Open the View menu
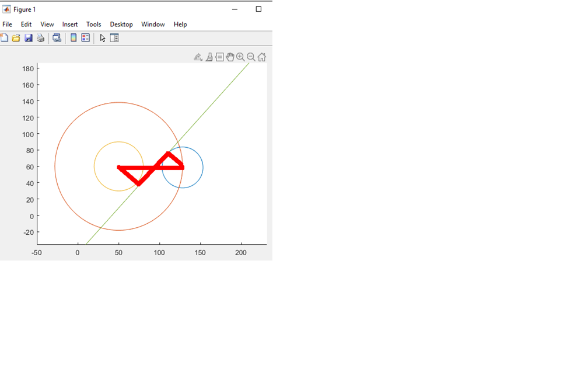This screenshot has height=368, width=588. 47,25
